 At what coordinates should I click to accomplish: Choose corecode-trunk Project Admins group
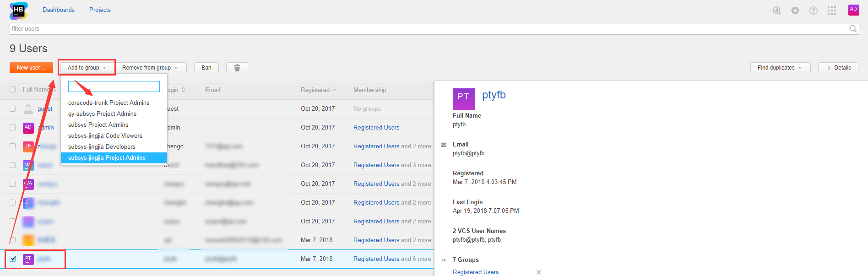point(109,103)
